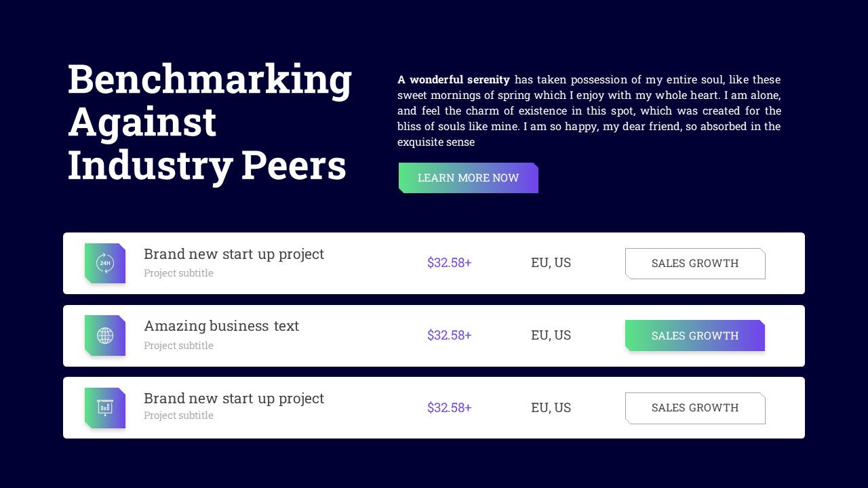
Task: Click the globe icon beside Amazing business text
Action: pyautogui.click(x=105, y=335)
